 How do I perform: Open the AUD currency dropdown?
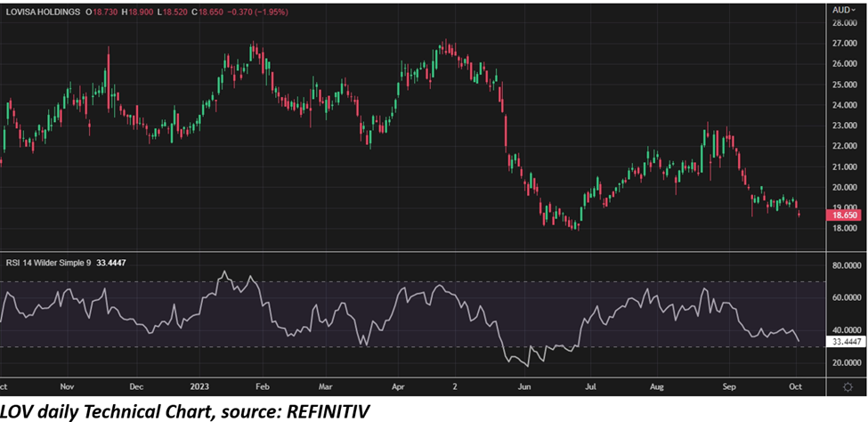(846, 11)
